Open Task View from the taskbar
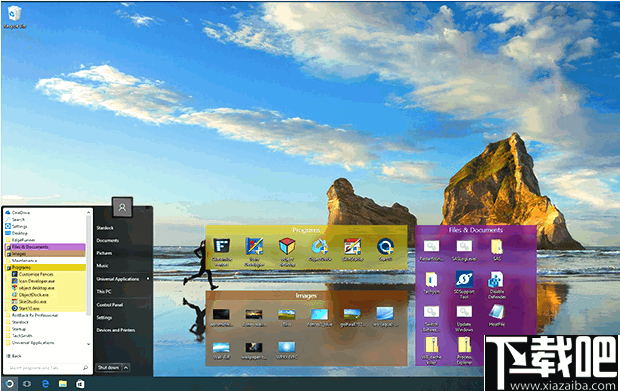Image resolution: width=620 pixels, height=391 pixels. pyautogui.click(x=27, y=383)
